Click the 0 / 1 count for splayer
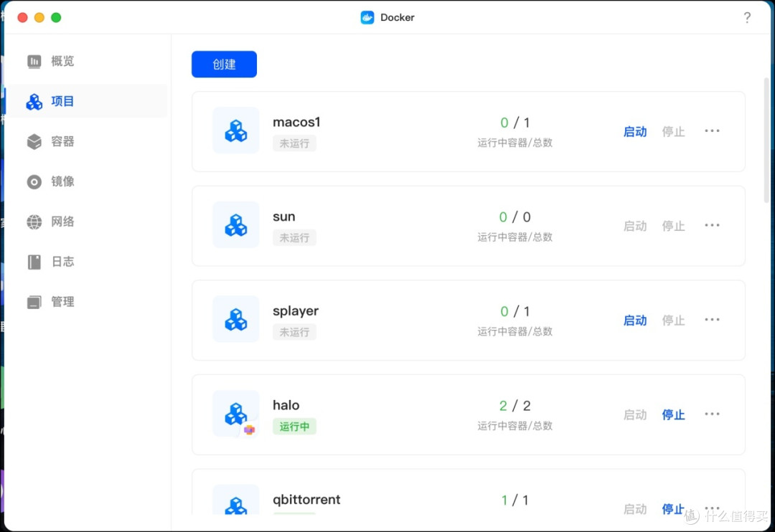The image size is (775, 532). coord(515,311)
